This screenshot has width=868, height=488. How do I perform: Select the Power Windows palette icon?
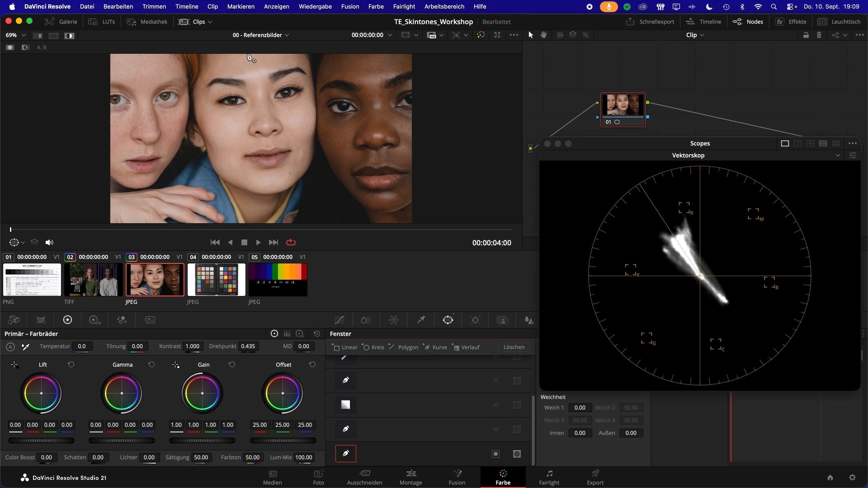tap(448, 320)
